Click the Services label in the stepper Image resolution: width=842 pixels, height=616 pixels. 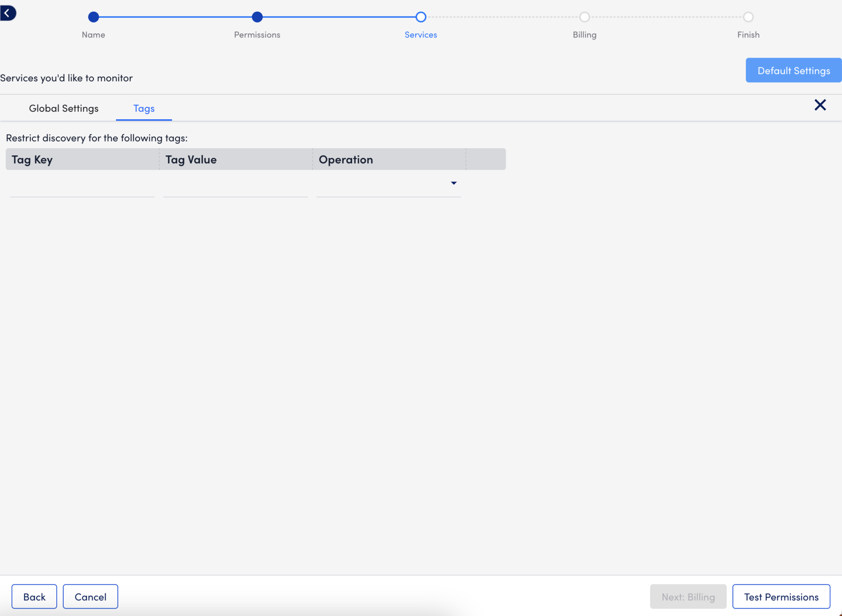click(x=421, y=35)
